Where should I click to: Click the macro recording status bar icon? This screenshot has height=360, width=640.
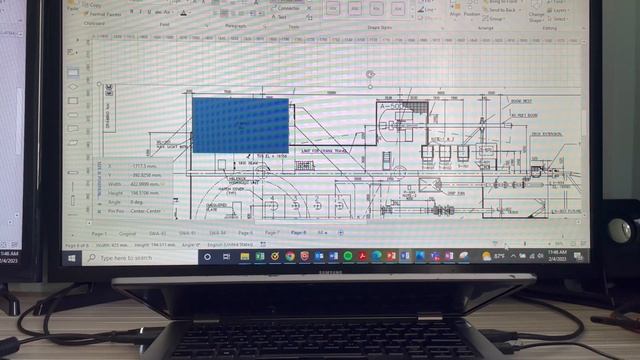263,244
